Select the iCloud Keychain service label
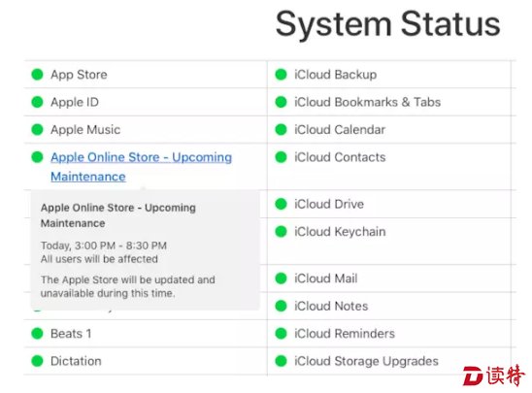532x393 pixels. tap(340, 232)
